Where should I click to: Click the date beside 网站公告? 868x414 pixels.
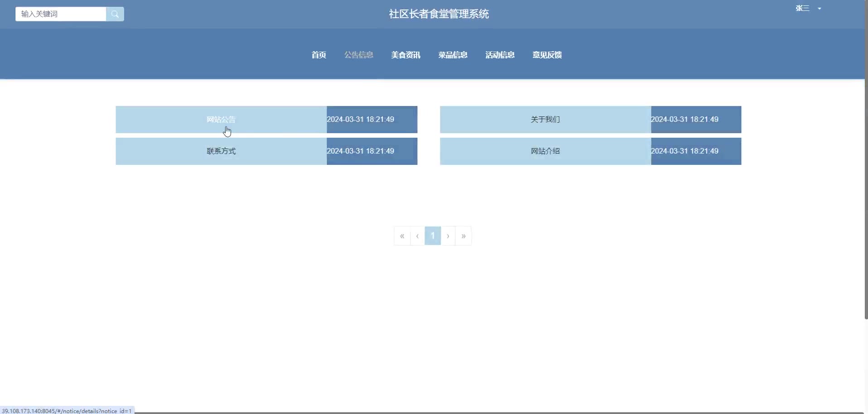pos(361,120)
